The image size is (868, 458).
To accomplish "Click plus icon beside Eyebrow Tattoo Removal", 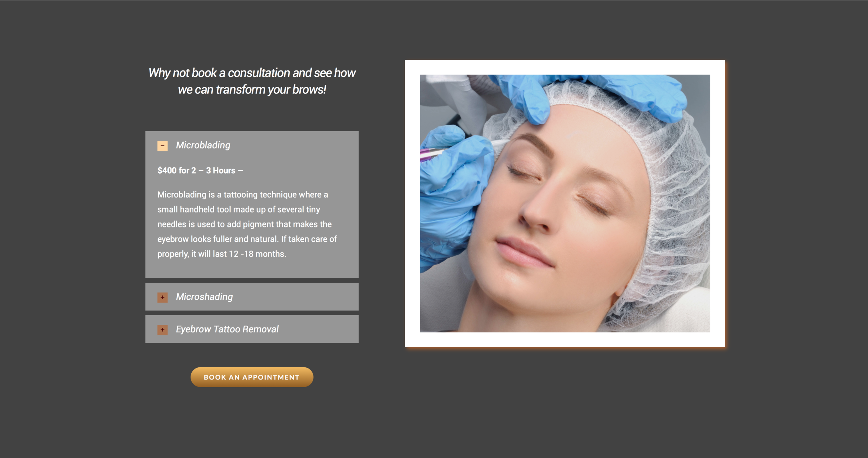I will (x=162, y=330).
